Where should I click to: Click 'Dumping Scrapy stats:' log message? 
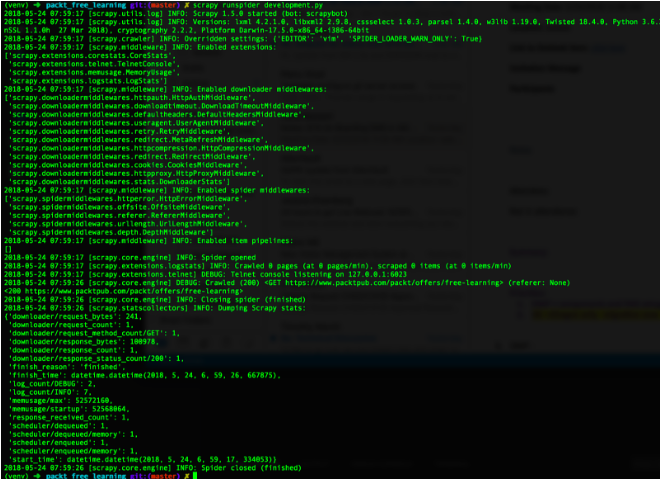(x=262, y=308)
